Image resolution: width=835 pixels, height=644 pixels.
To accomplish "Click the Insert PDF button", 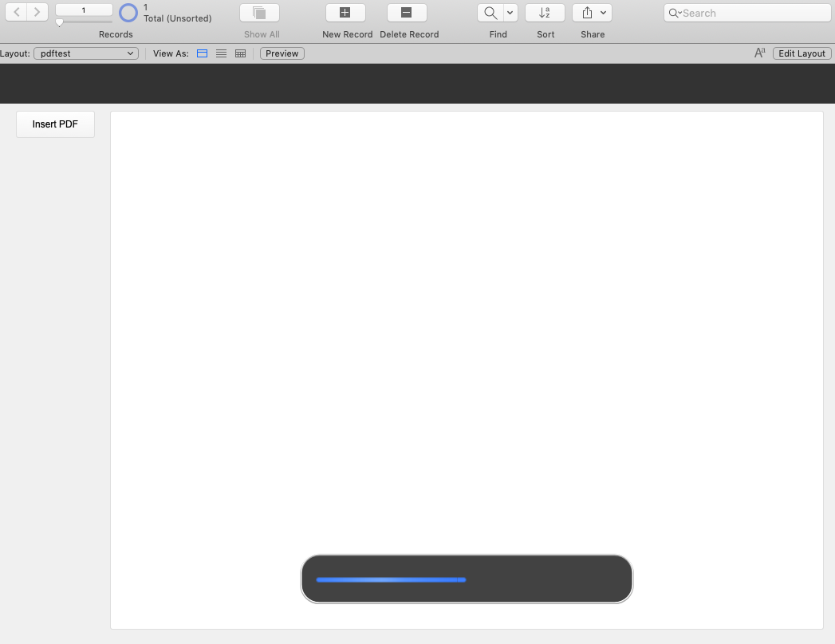I will tap(55, 124).
